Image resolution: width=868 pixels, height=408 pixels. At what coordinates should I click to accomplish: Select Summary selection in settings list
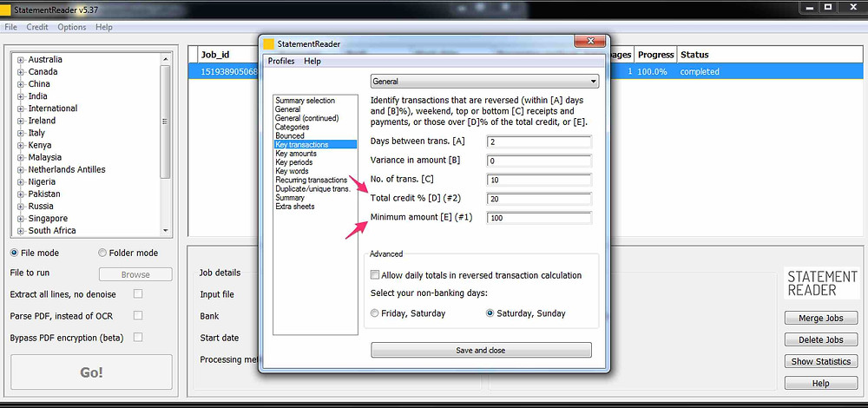tap(305, 101)
